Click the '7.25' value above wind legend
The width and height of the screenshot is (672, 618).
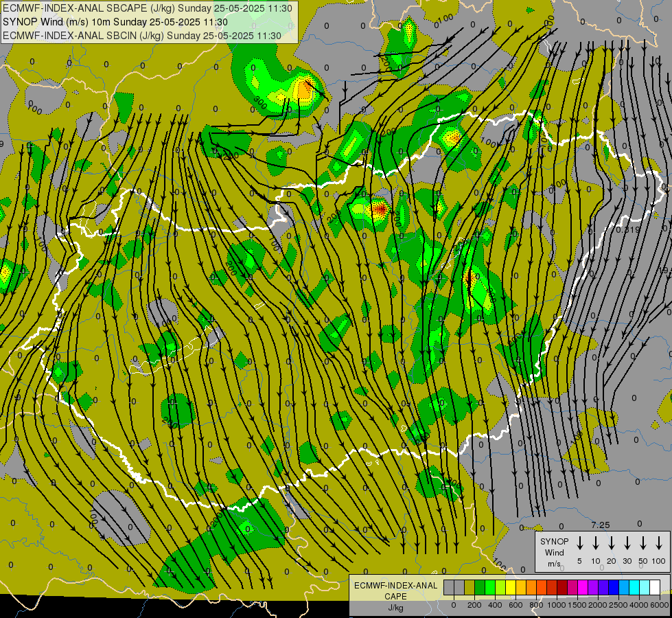click(x=601, y=525)
